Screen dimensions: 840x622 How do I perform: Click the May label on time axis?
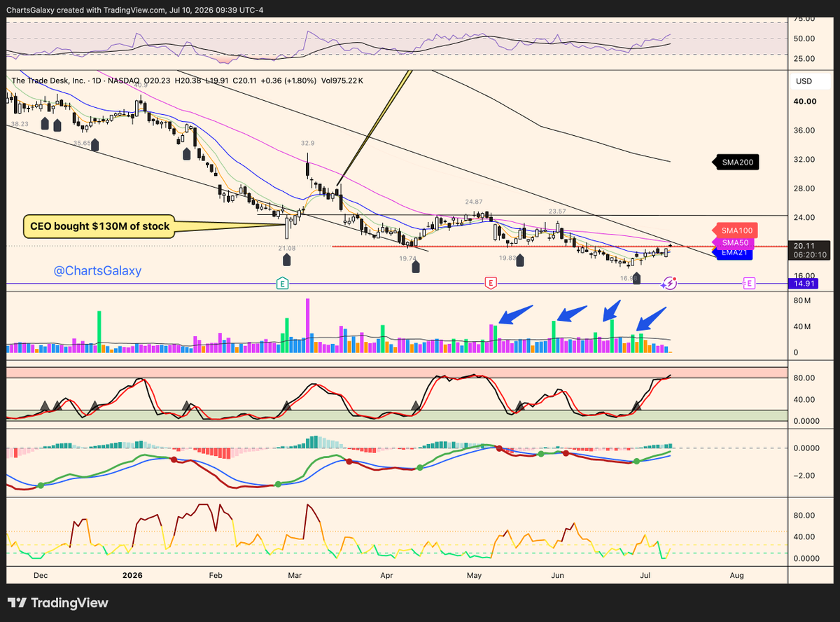point(475,575)
